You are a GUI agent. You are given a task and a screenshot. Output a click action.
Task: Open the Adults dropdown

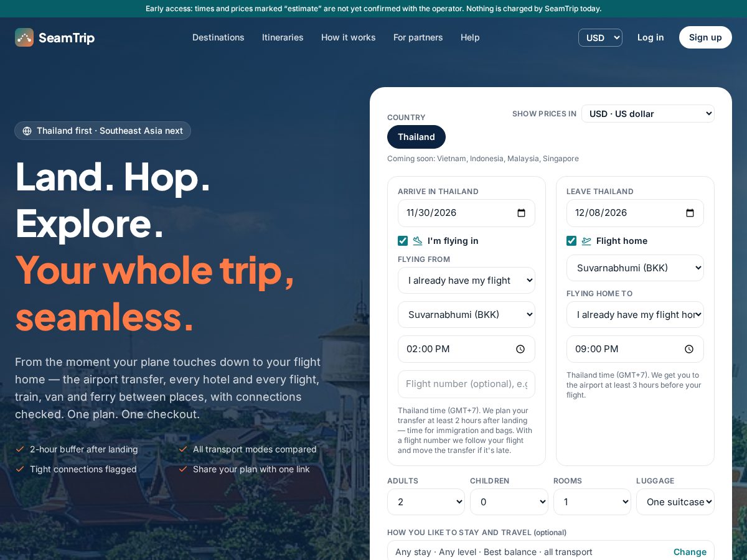[426, 502]
